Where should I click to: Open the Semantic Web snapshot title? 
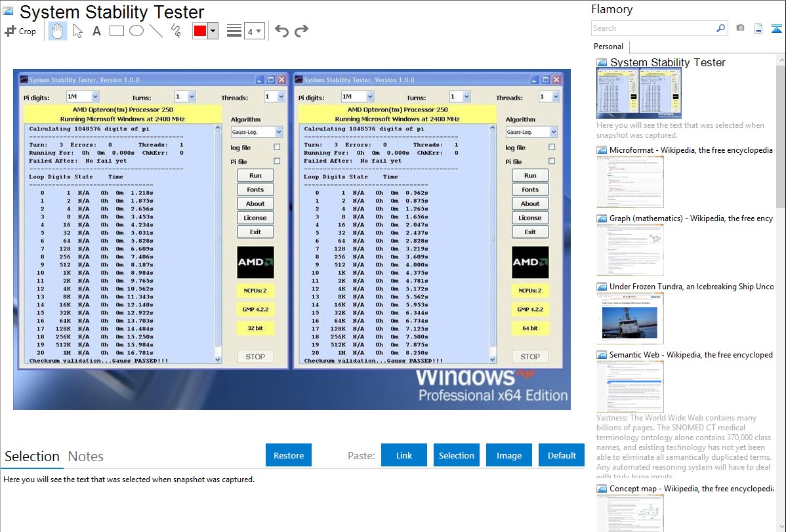[x=692, y=355]
